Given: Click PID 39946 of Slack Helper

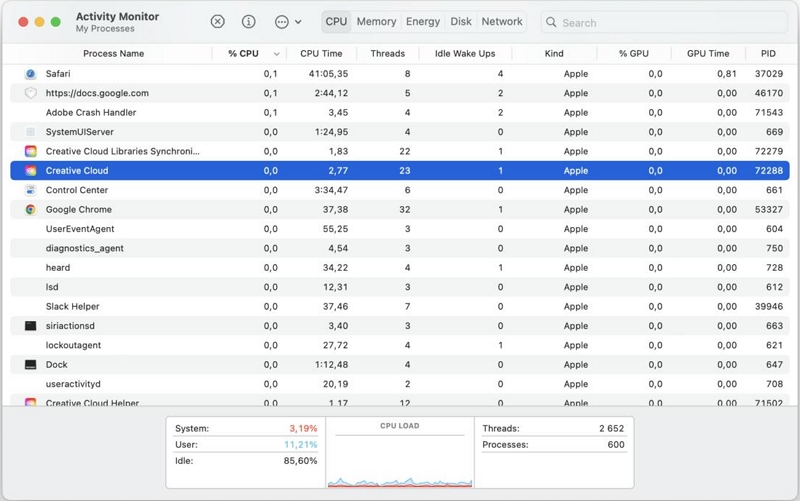Looking at the screenshot, I should pyautogui.click(x=769, y=307).
